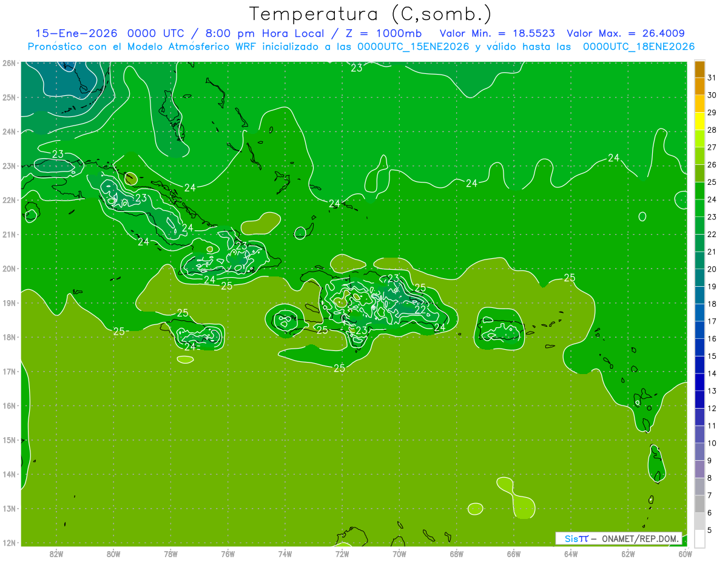Image resolution: width=728 pixels, height=562 pixels.
Task: Click the '76W' longitude axis label
Action: pyautogui.click(x=227, y=554)
